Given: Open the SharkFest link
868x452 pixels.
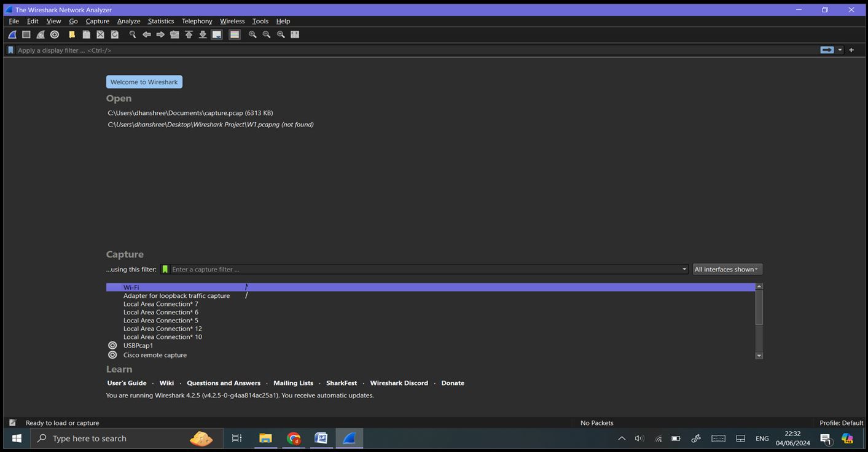Looking at the screenshot, I should 341,383.
